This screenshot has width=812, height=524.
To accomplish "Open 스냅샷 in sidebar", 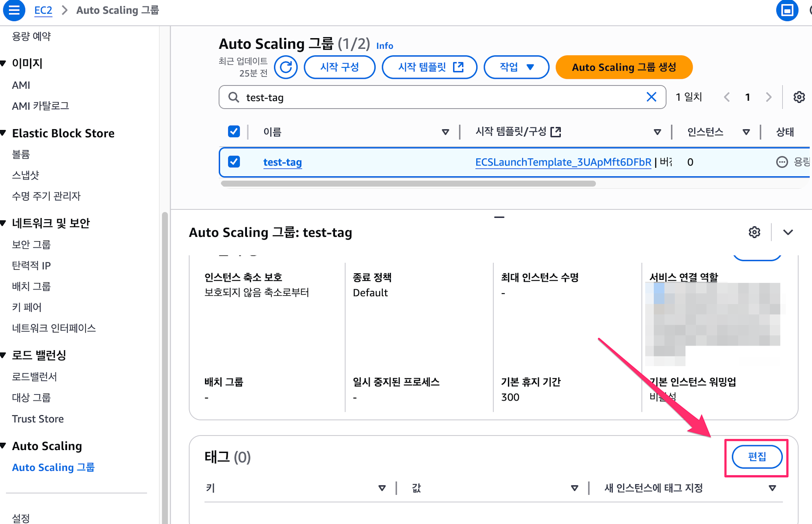I will pos(26,175).
